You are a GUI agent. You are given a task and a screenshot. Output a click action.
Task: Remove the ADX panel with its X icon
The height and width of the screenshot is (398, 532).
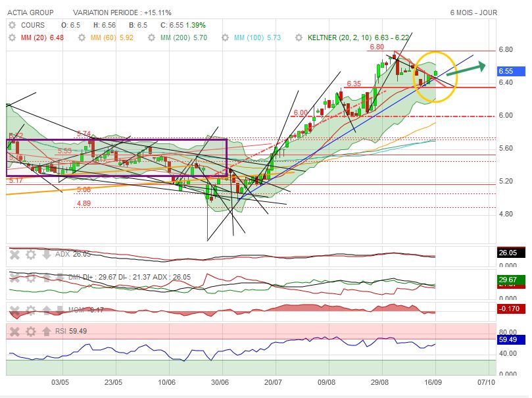pyautogui.click(x=14, y=255)
